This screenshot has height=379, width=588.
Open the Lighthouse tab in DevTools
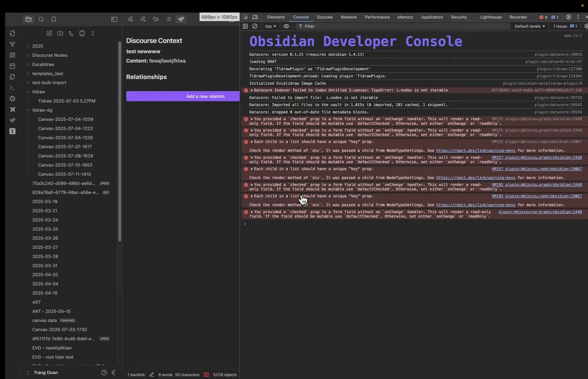tap(491, 17)
